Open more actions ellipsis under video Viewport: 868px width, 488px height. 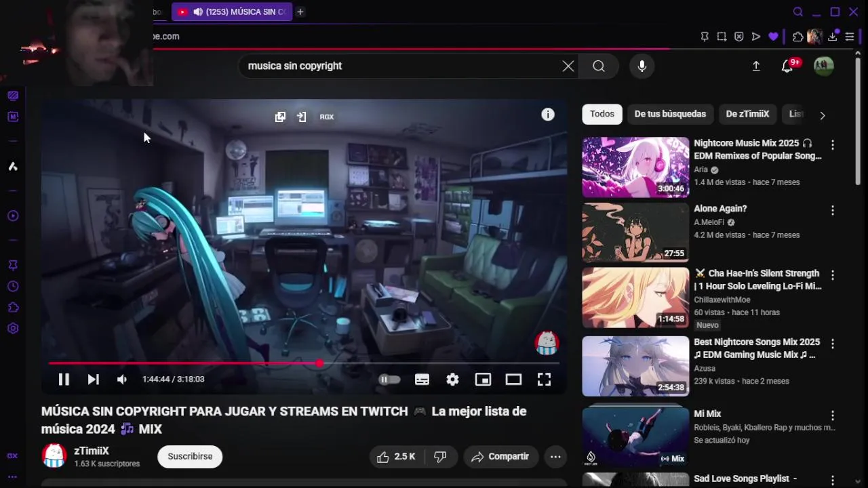[555, 457]
